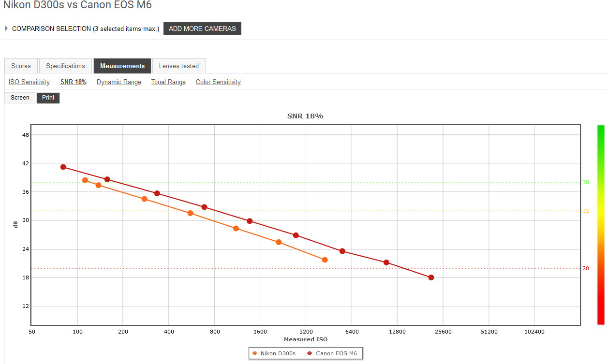The image size is (607, 364).
Task: Click the Nikon D300s vs Canon EOS M6 heading
Action: point(77,5)
